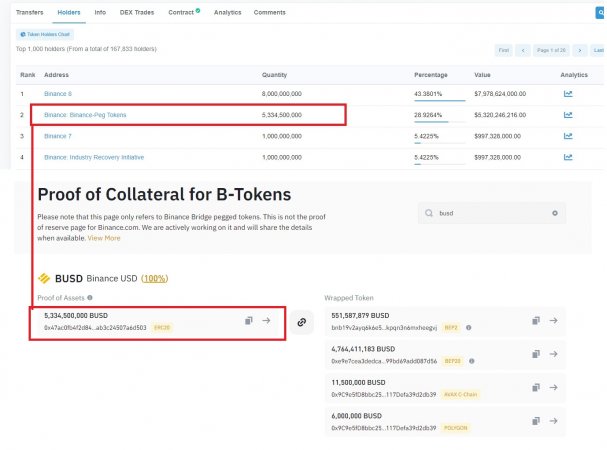The width and height of the screenshot is (607, 450).
Task: Open the Contract tab
Action: [181, 12]
